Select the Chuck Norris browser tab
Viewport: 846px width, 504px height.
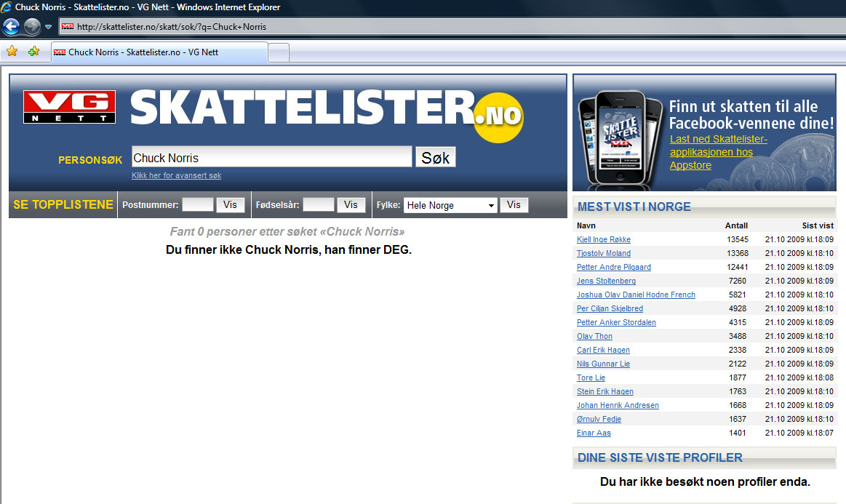[x=156, y=52]
